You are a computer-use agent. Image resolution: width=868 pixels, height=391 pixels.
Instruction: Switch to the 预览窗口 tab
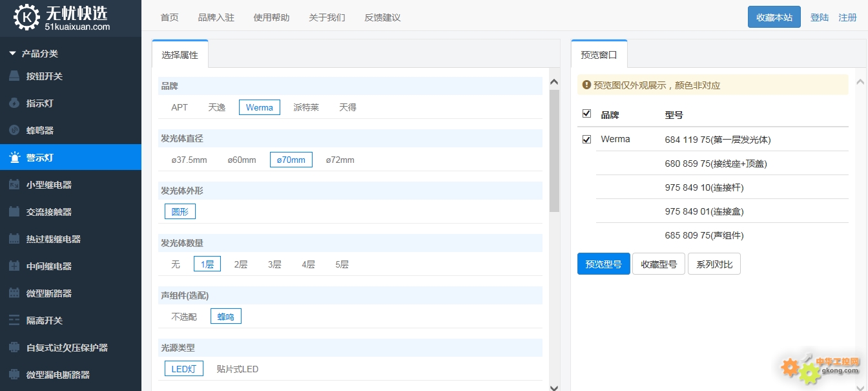[x=599, y=54]
